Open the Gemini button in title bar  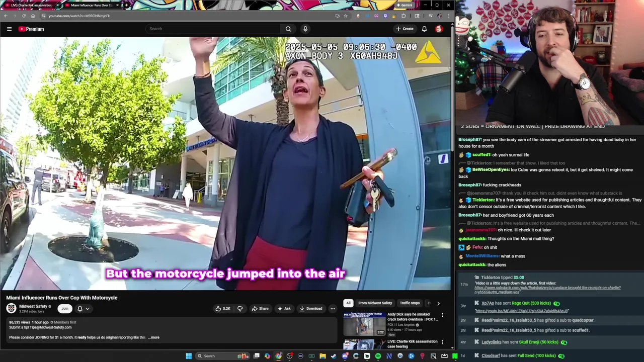(x=405, y=5)
